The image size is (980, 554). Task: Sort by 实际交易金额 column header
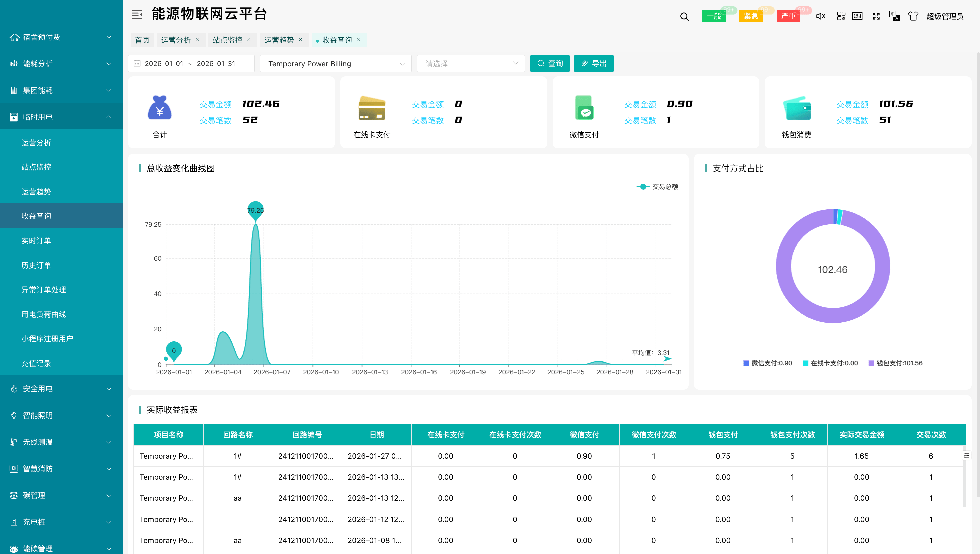[862, 435]
